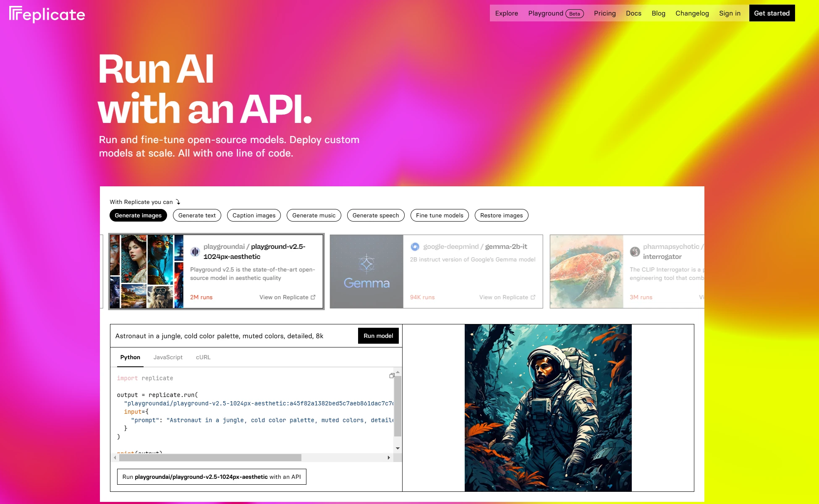The height and width of the screenshot is (504, 819).
Task: Open the interrogator model title
Action: (x=662, y=256)
